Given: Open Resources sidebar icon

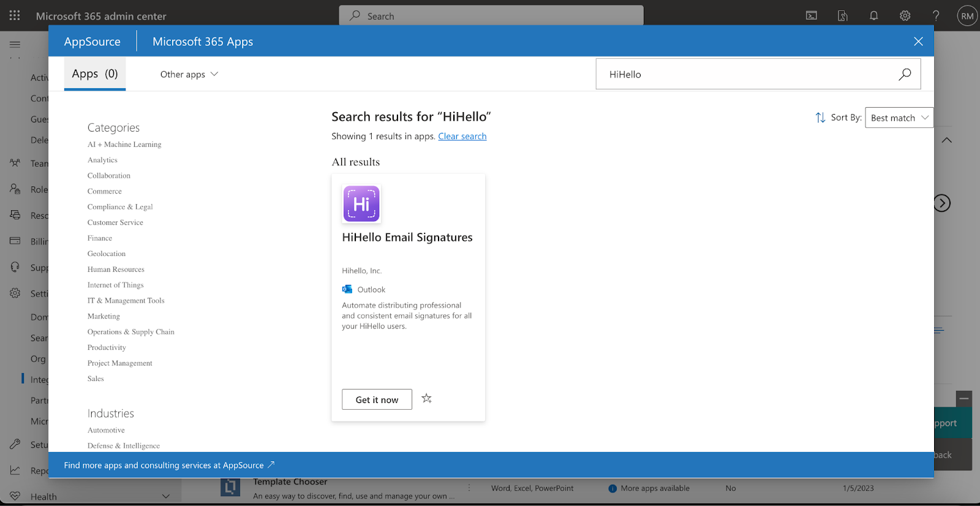Looking at the screenshot, I should click(15, 215).
